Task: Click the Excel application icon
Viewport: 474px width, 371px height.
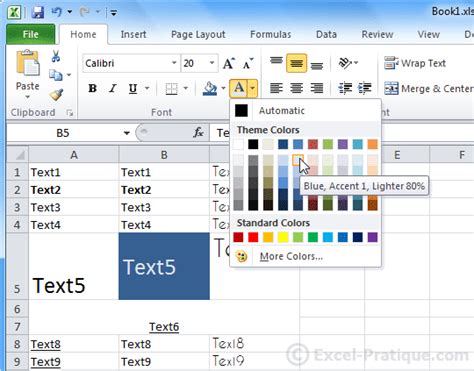Action: 15,13
